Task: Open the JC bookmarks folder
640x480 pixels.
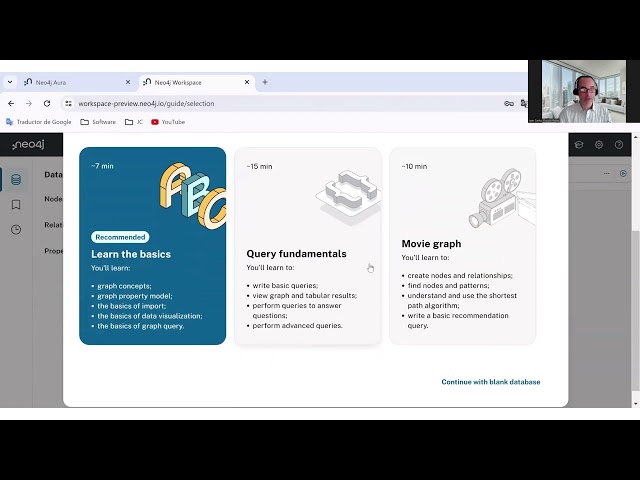Action: point(134,122)
